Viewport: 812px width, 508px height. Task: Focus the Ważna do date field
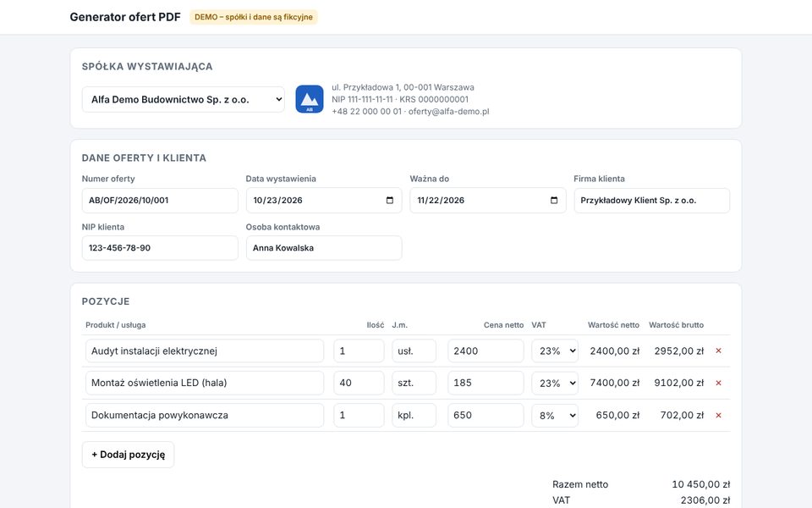[488, 201]
